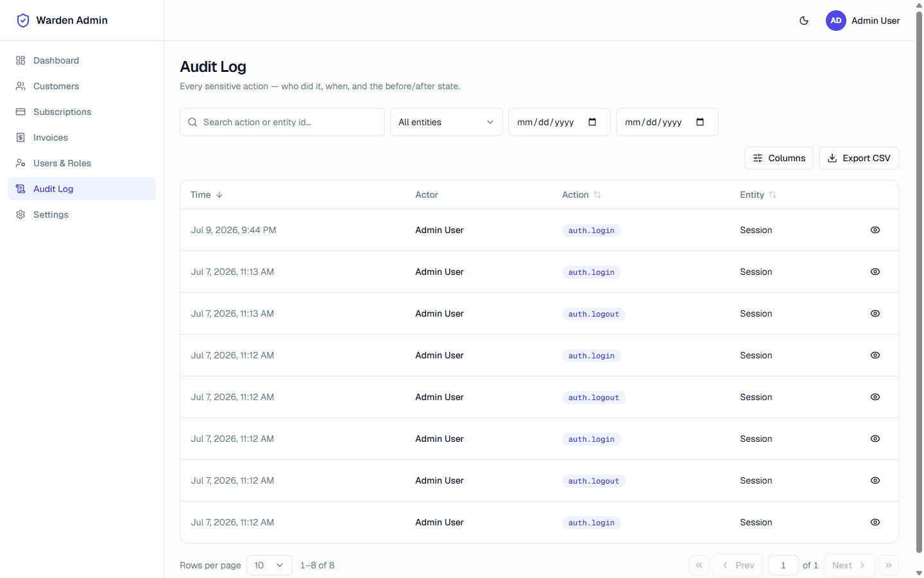This screenshot has width=924, height=578.
Task: View details of the 11:13 AM auth.login entry
Action: click(x=875, y=272)
